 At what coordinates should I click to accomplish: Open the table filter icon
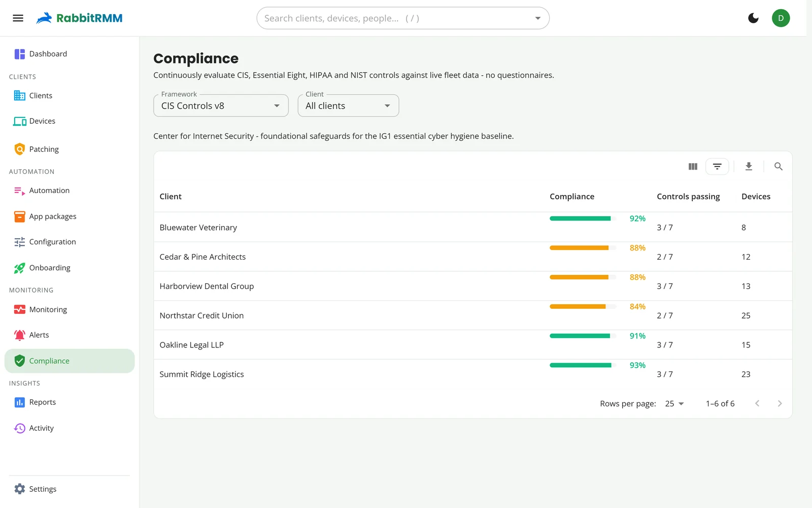point(717,167)
